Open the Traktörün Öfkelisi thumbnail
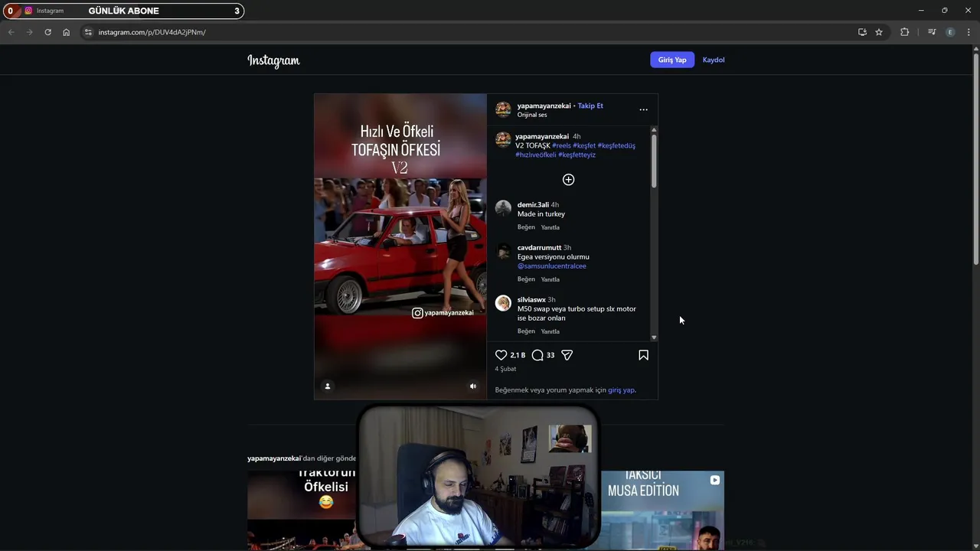980x551 pixels. click(x=303, y=510)
